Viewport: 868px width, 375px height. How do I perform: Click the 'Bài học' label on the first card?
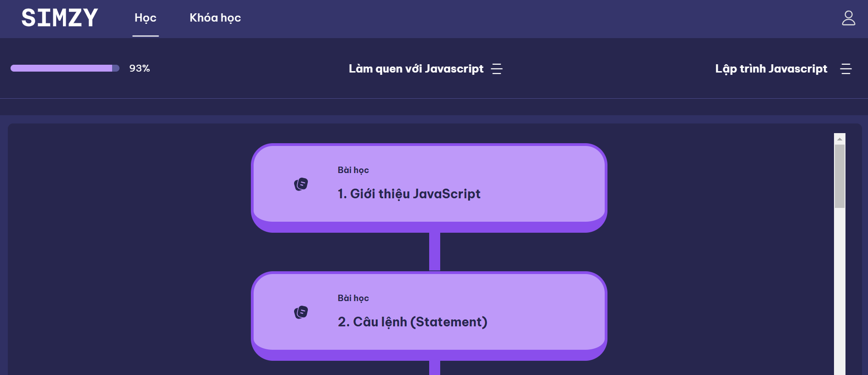click(x=352, y=170)
